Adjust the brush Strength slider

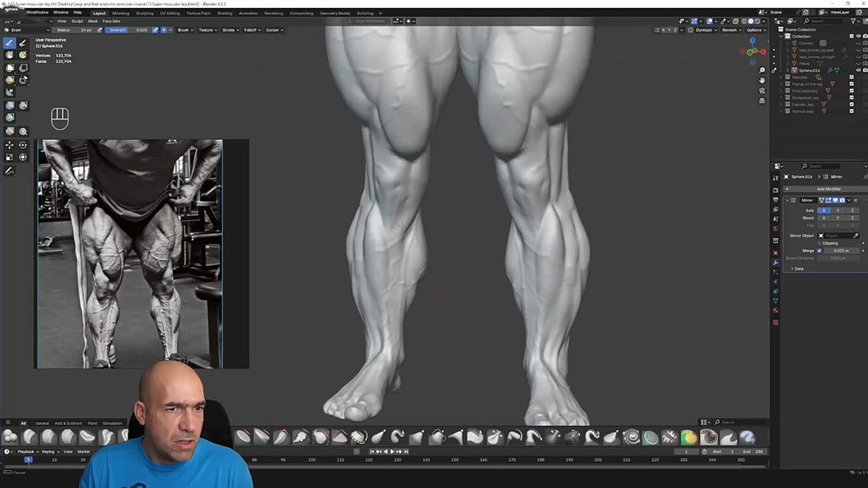[127, 30]
